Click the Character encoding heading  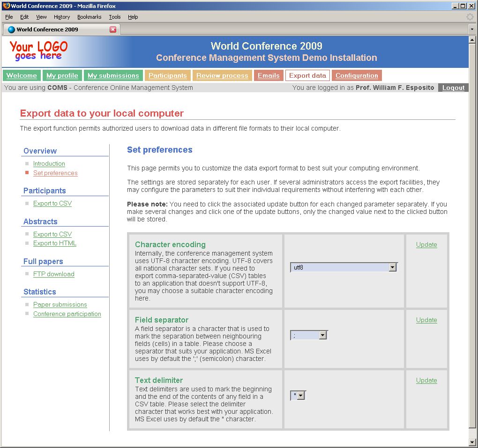click(171, 244)
